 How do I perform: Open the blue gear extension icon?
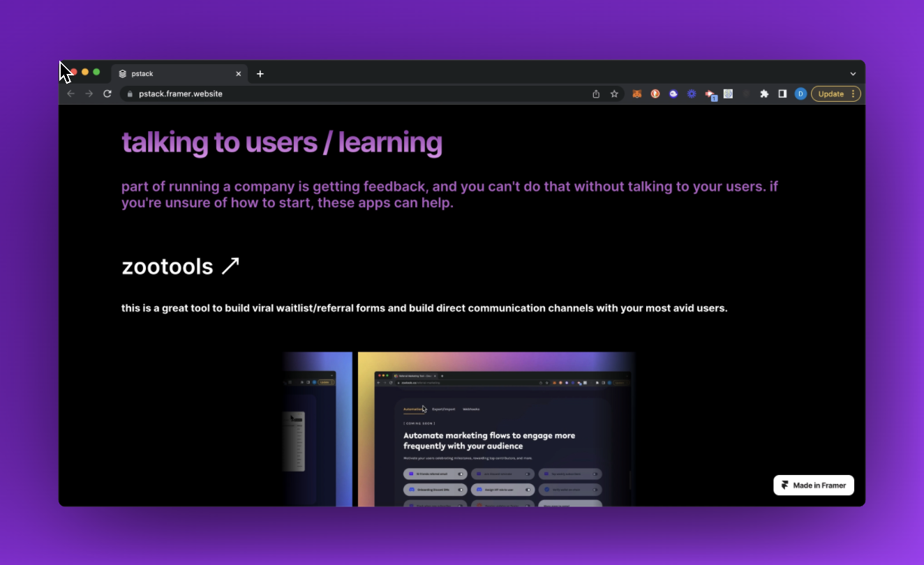[692, 93]
